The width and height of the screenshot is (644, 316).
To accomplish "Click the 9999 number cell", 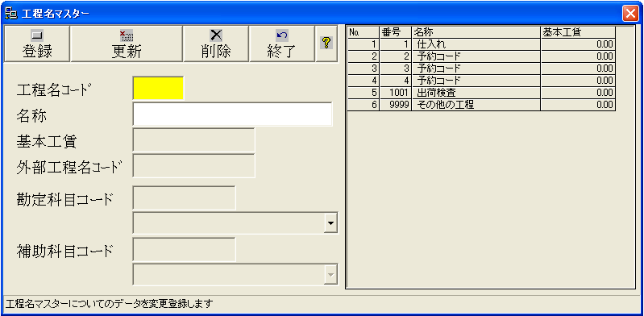I will click(396, 105).
